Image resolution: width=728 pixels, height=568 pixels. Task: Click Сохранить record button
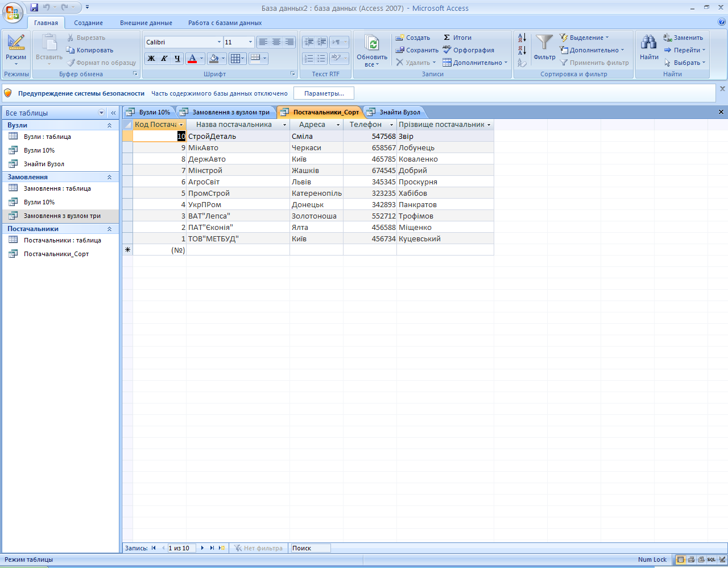[417, 50]
